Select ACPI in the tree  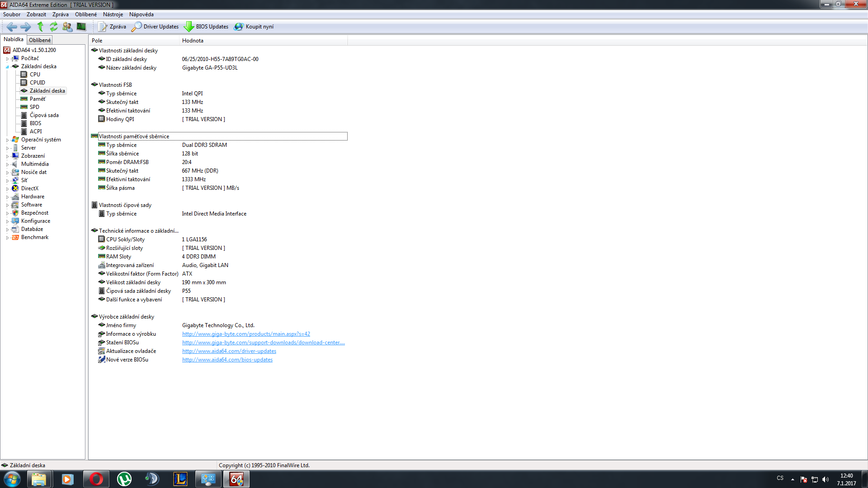pos(36,131)
